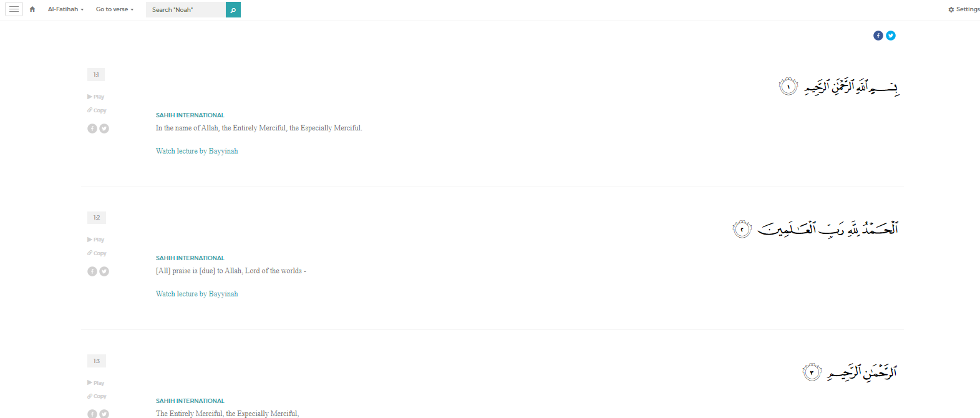Share verse 1:2 on Twitter
Viewport: 980px width, 418px height.
point(104,271)
